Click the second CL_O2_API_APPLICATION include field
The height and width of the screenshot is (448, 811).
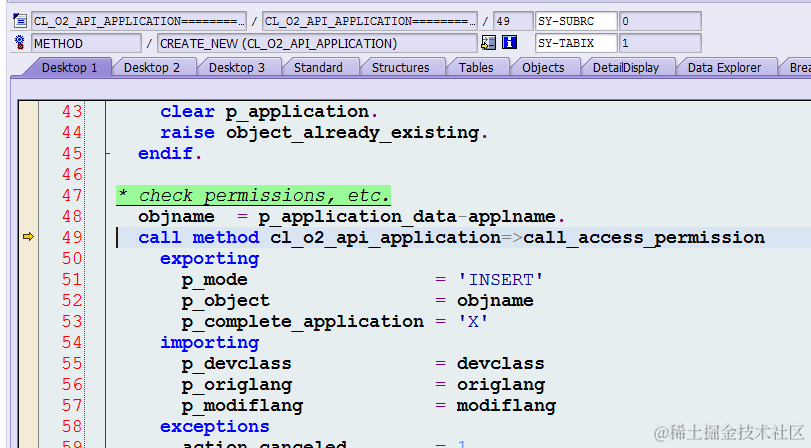coord(369,21)
